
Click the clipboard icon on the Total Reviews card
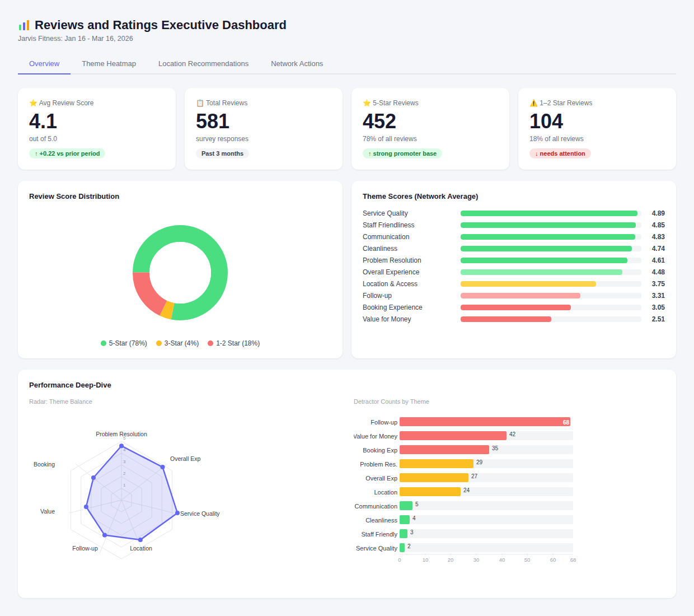pyautogui.click(x=199, y=102)
